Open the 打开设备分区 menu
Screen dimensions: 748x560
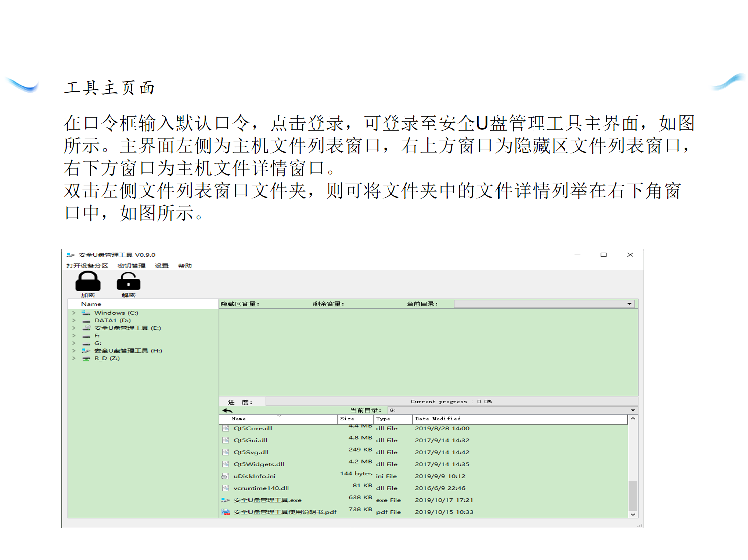click(x=87, y=266)
